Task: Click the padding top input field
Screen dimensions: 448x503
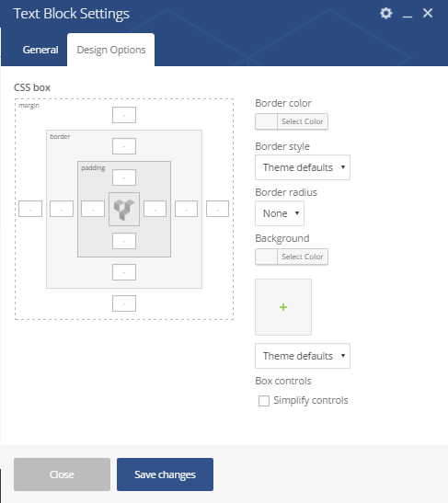Action: [124, 177]
